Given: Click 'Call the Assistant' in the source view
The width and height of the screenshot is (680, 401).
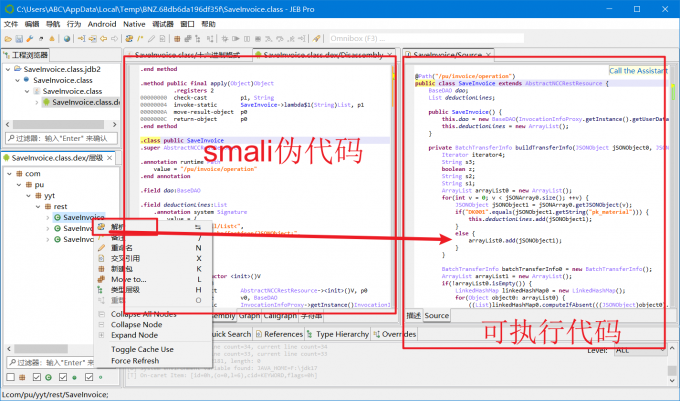Looking at the screenshot, I should click(638, 71).
